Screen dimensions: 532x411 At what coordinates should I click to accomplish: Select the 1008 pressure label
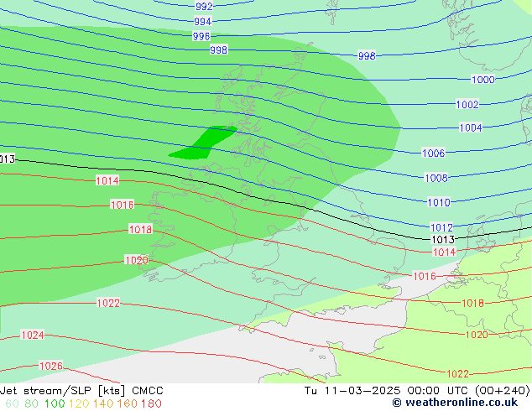pyautogui.click(x=436, y=178)
